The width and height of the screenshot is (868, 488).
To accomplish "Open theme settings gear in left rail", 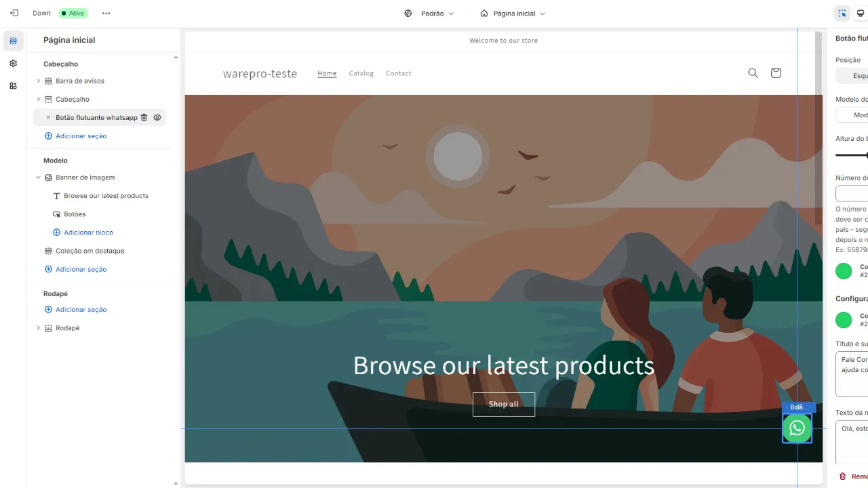I will coord(13,63).
